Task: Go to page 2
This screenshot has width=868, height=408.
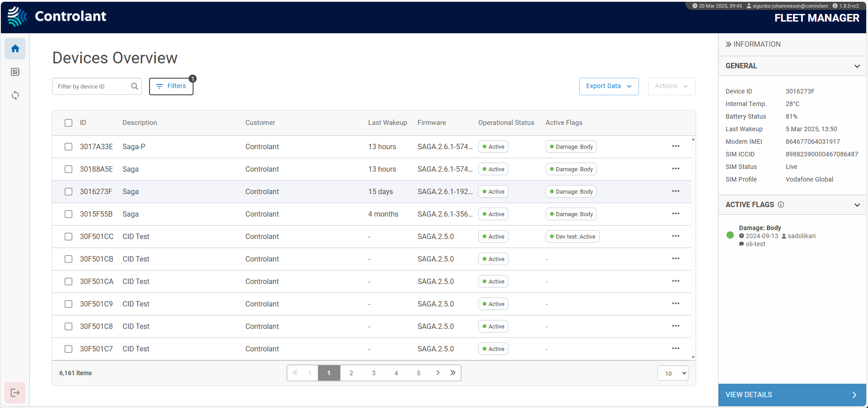Action: [x=351, y=373]
